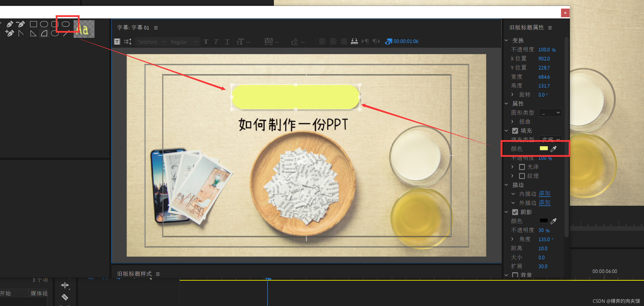Enable the 纹理 texture checkbox
The image size is (644, 306).
[x=522, y=176]
